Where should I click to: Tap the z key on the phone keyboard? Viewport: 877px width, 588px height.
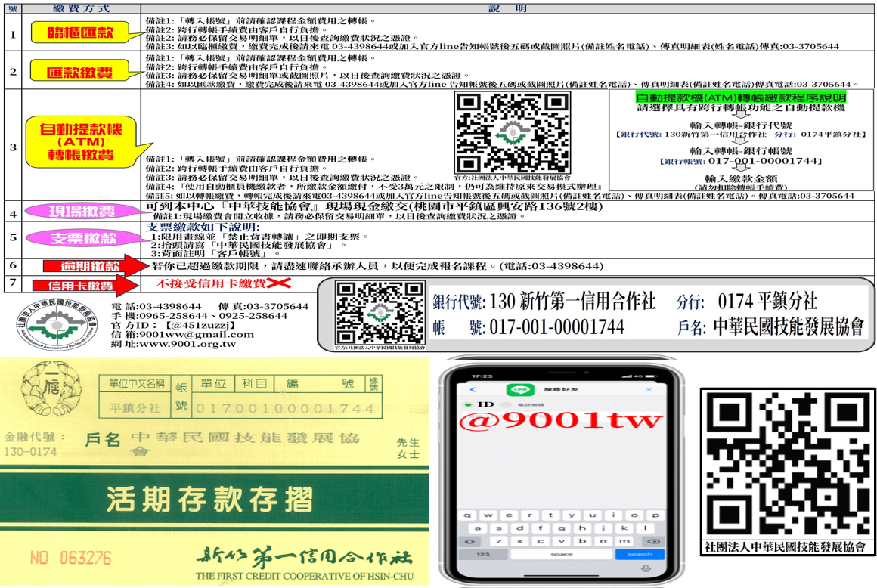point(498,541)
